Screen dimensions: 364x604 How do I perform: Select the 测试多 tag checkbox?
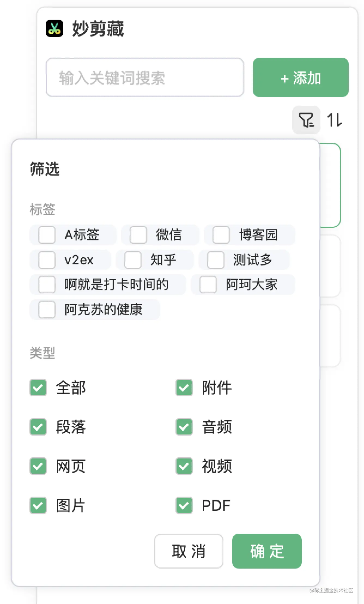click(x=216, y=260)
